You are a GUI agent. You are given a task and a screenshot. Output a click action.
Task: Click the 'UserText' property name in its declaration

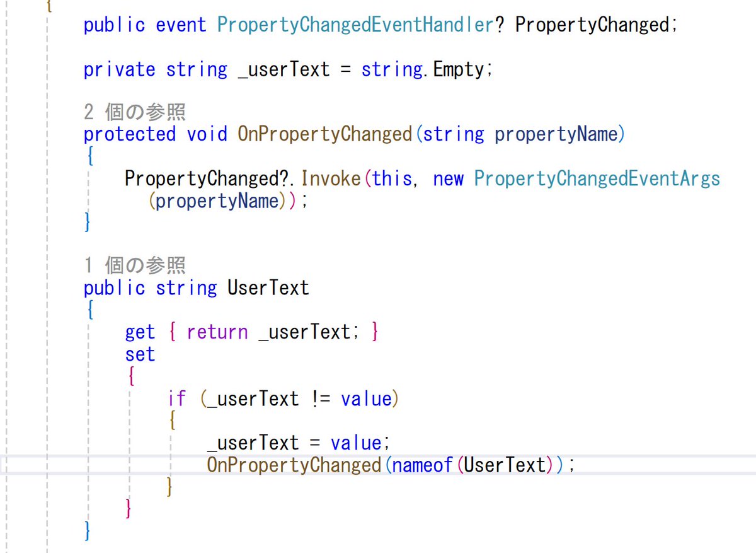[x=268, y=288]
